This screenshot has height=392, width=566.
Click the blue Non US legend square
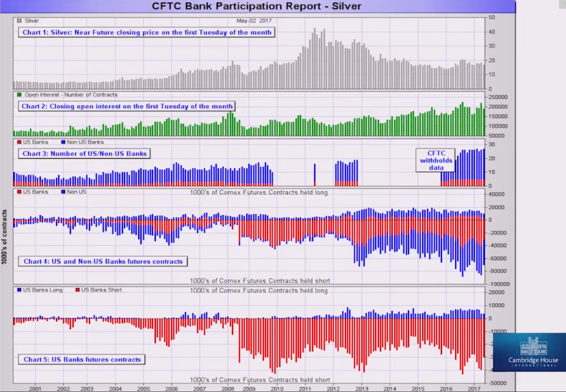tap(63, 192)
